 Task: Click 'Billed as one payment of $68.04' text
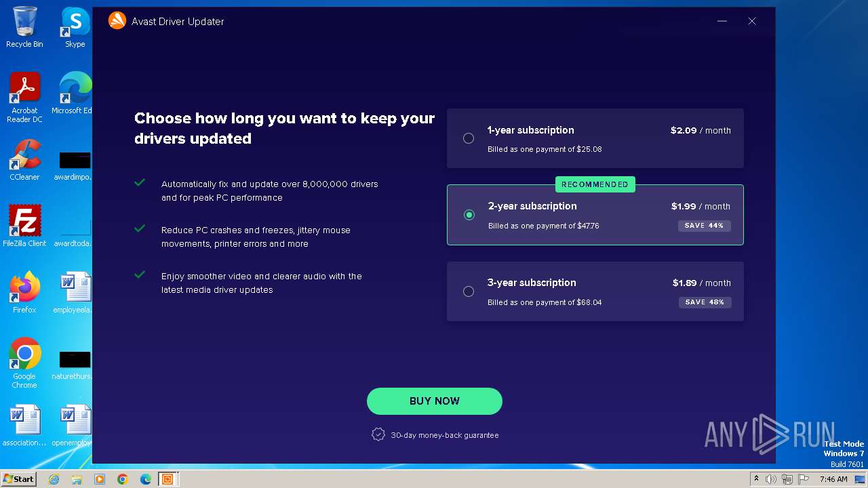point(545,302)
